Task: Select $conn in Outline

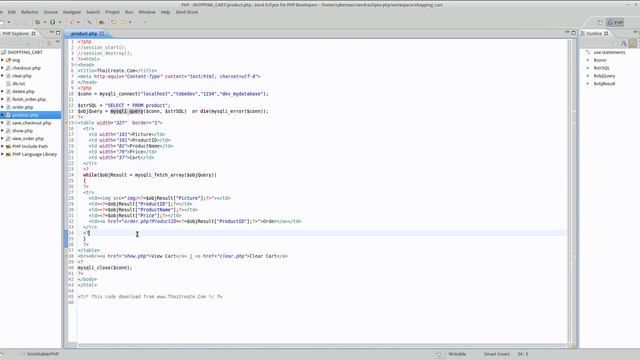Action: coord(600,60)
